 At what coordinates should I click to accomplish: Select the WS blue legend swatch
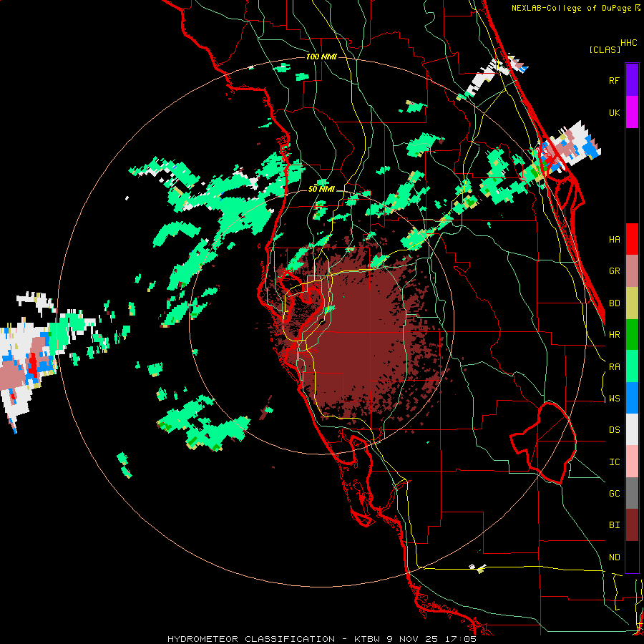(x=632, y=398)
